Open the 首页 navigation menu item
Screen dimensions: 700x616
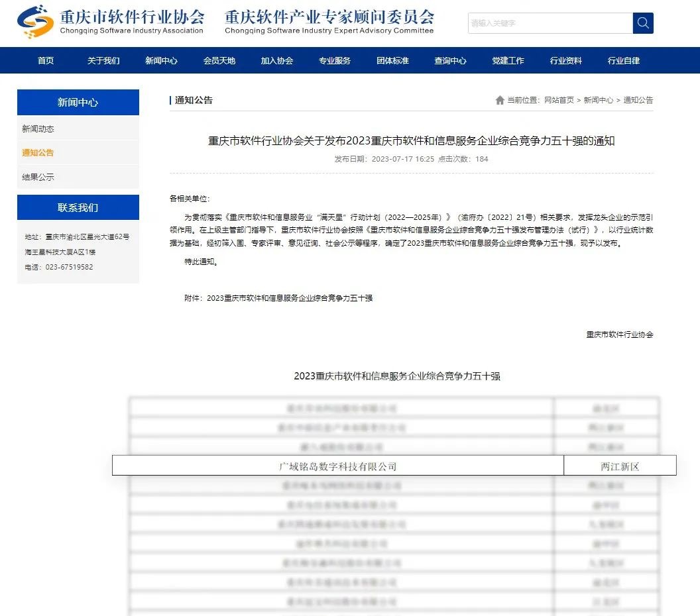pyautogui.click(x=46, y=60)
